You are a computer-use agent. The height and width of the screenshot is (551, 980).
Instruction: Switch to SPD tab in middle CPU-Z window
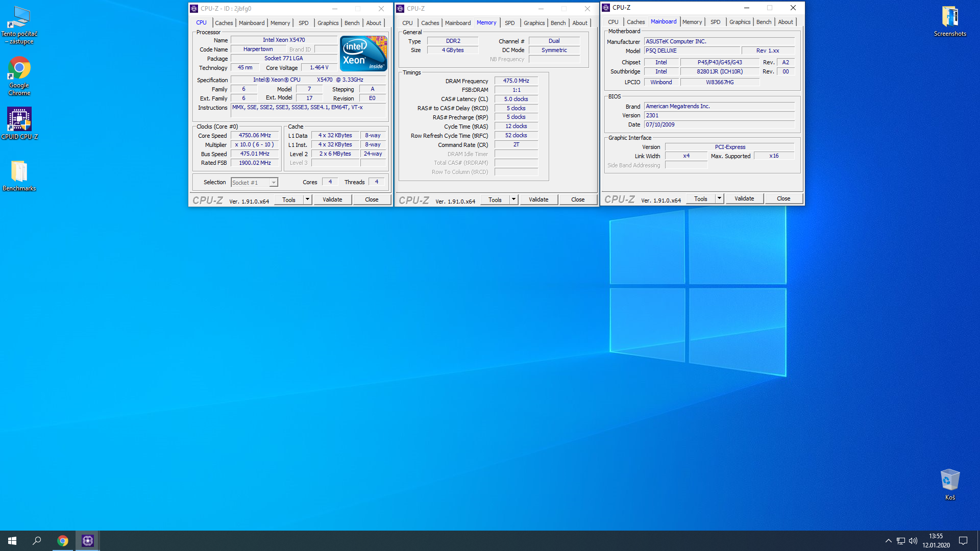509,23
